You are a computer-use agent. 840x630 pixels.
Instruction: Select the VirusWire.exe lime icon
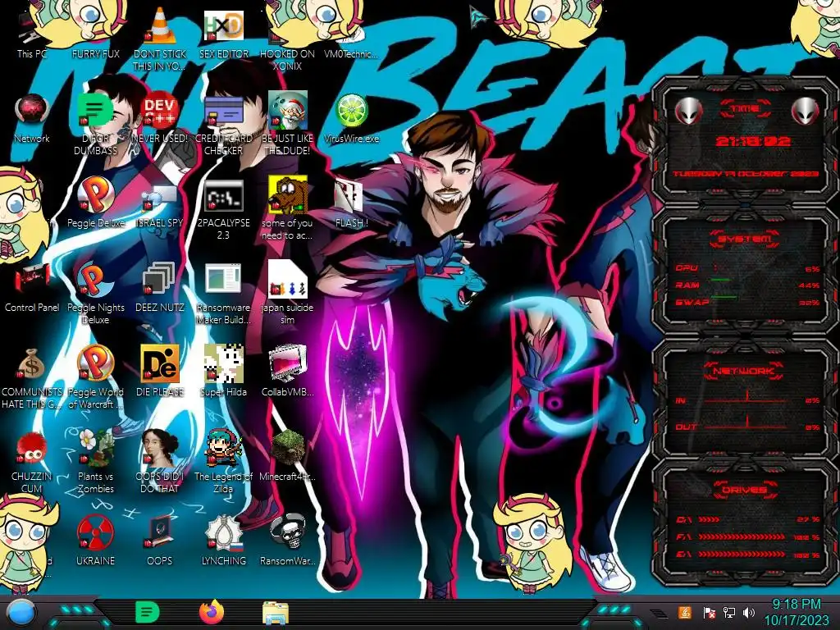pos(351,118)
